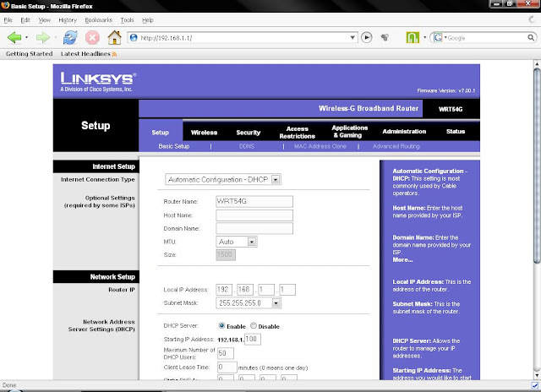The height and width of the screenshot is (392, 541).
Task: Click the Router Name input field
Action: coord(254,201)
